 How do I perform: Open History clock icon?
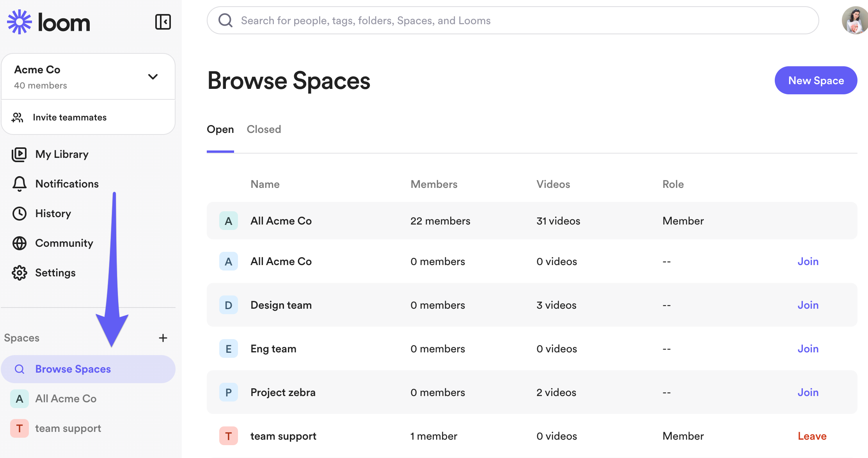point(19,213)
